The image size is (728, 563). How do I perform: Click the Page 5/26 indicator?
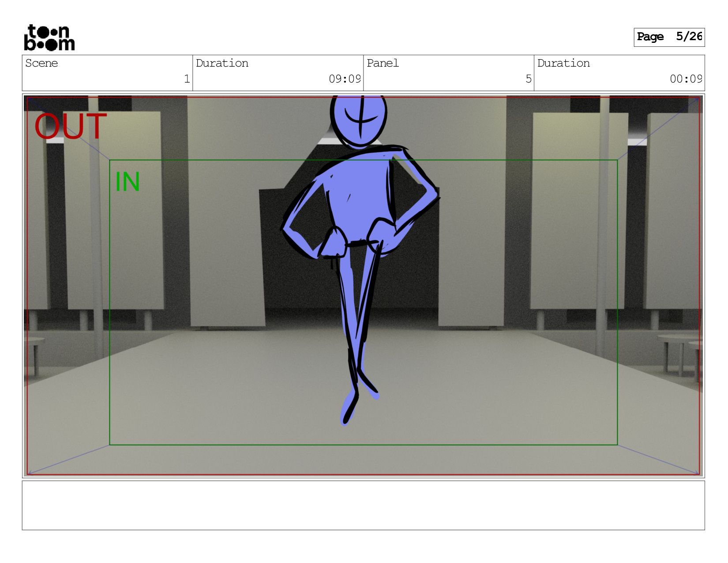click(669, 37)
